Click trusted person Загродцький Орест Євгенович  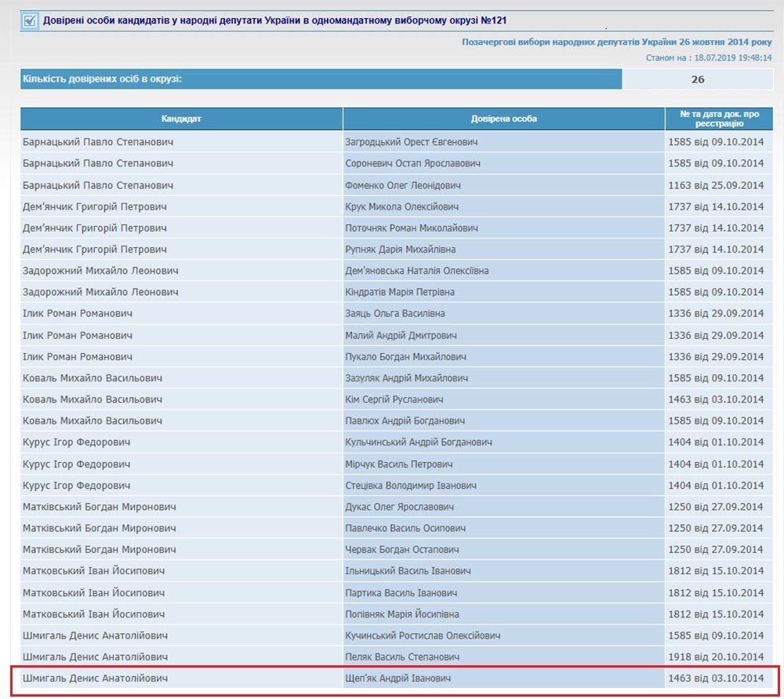point(412,142)
